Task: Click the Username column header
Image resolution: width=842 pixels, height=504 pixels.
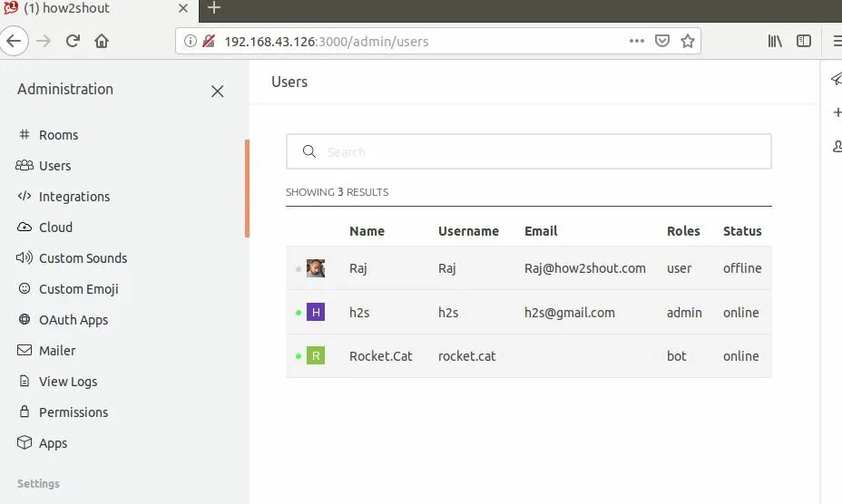Action: tap(468, 231)
